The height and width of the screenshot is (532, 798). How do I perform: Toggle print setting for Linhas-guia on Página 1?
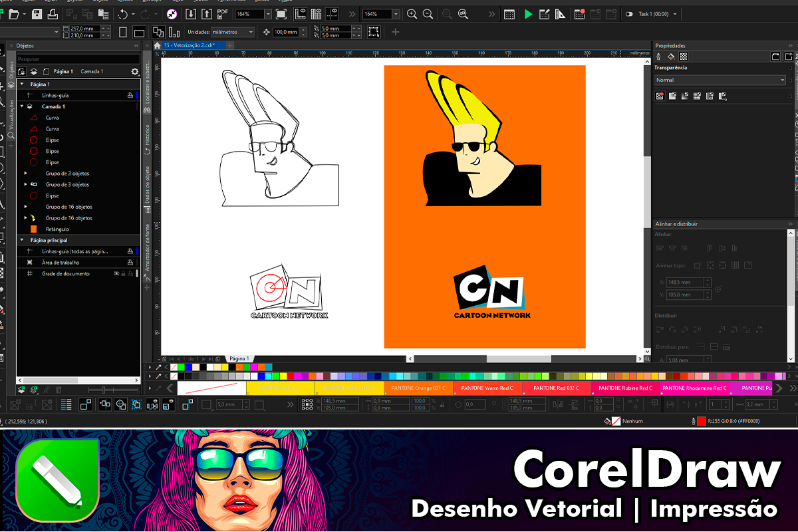[130, 96]
